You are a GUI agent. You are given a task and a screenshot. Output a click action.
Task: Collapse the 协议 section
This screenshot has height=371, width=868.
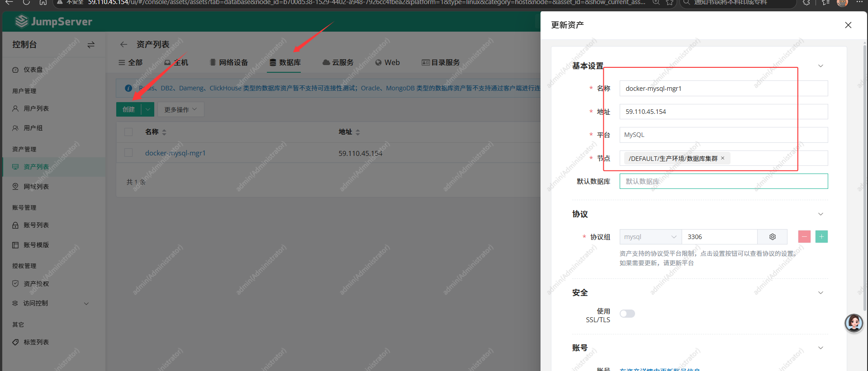821,214
